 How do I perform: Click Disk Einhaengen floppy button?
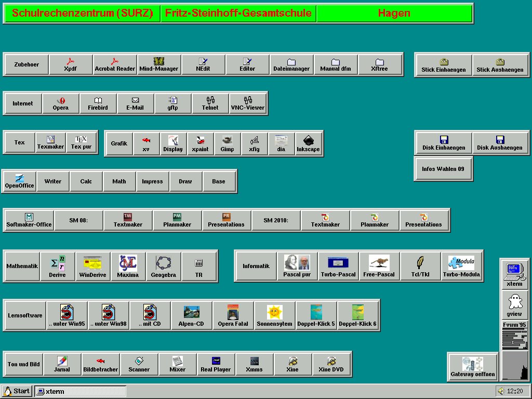coord(444,143)
